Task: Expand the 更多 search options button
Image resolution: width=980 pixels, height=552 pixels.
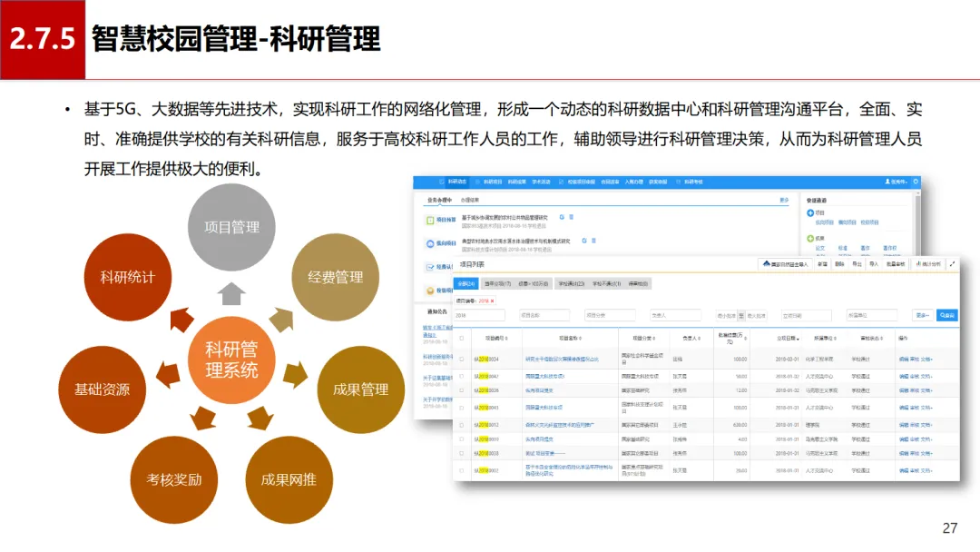Action: click(923, 315)
